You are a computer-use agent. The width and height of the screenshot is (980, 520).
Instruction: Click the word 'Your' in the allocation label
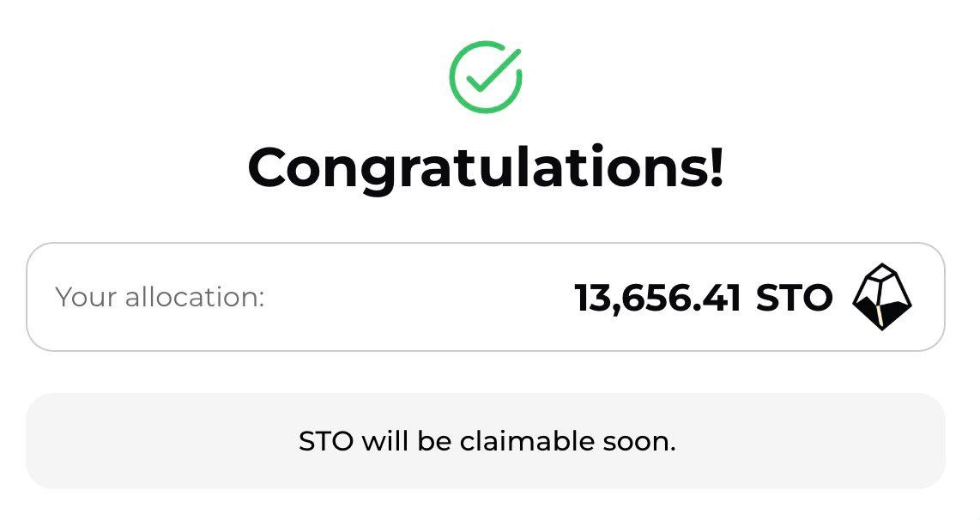click(87, 297)
